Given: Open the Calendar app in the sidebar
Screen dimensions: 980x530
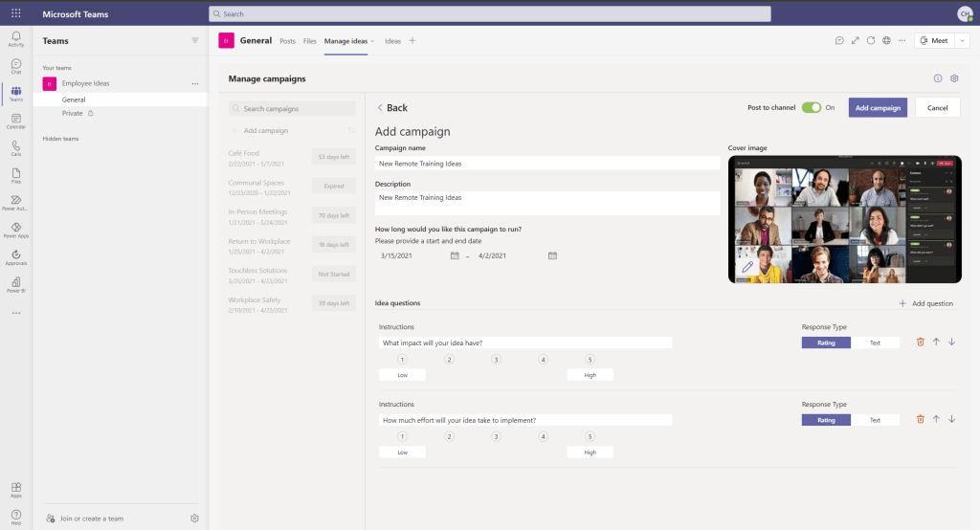Looking at the screenshot, I should click(15, 121).
